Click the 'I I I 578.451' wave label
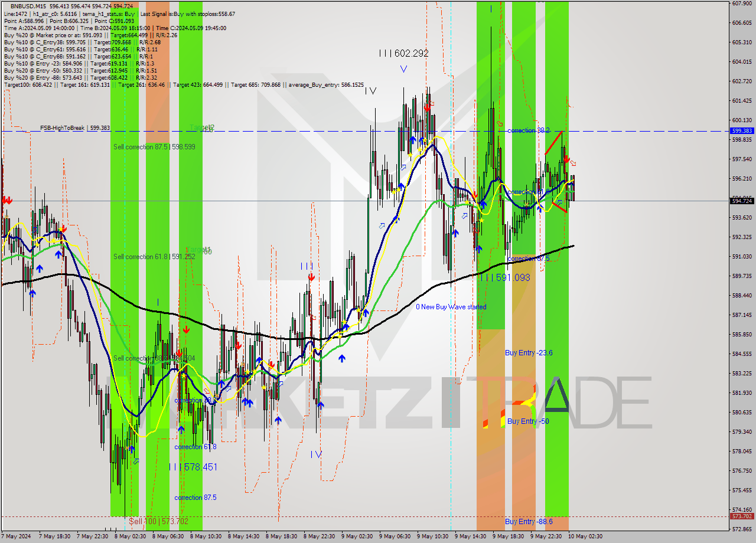The image size is (756, 543). (x=193, y=467)
